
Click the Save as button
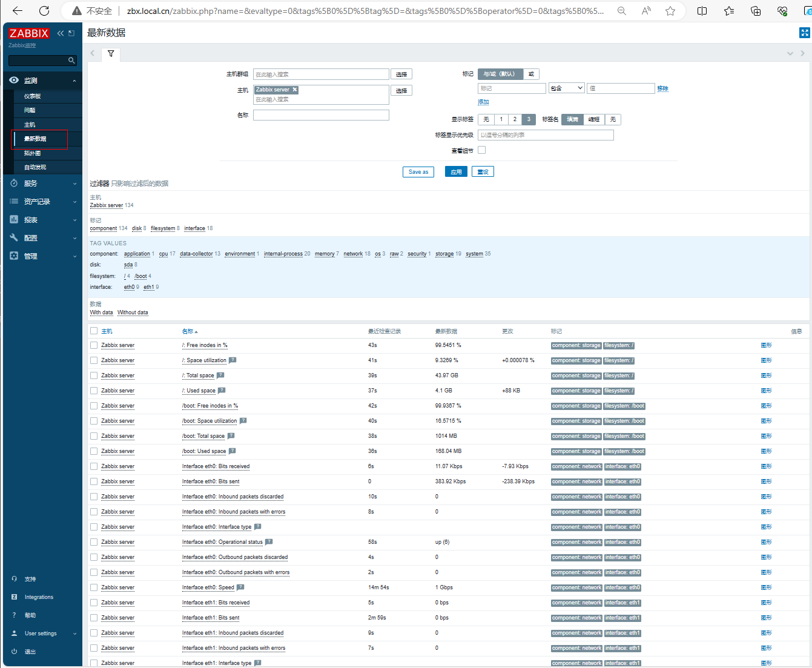(418, 172)
